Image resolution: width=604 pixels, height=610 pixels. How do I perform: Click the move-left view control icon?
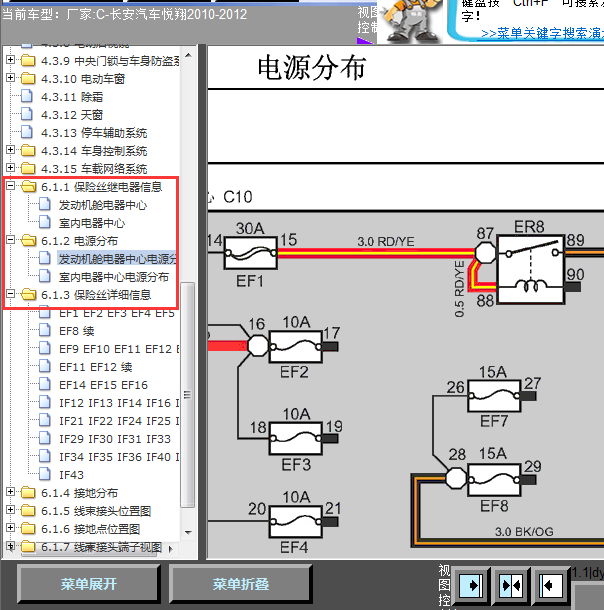pyautogui.click(x=550, y=585)
